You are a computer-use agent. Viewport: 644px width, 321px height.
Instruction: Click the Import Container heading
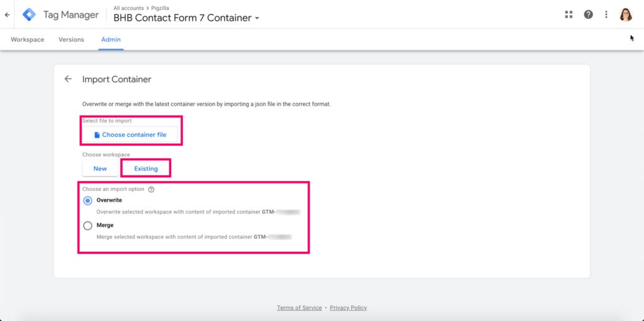pyautogui.click(x=116, y=79)
